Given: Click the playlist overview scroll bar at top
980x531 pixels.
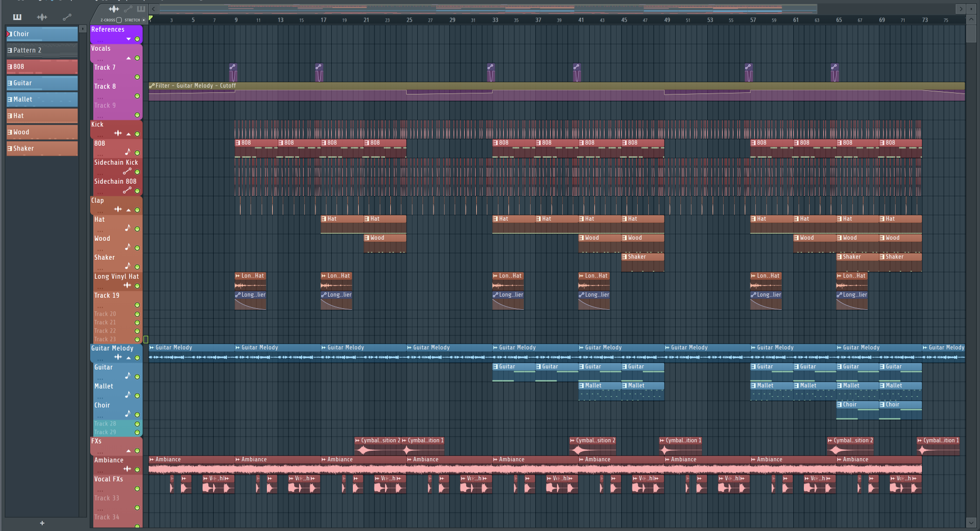Looking at the screenshot, I should (x=488, y=9).
